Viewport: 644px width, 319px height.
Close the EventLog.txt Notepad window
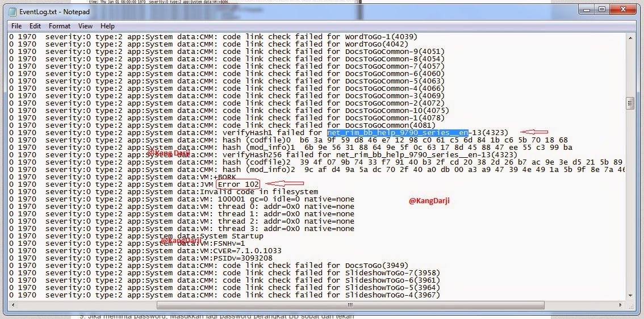point(622,9)
